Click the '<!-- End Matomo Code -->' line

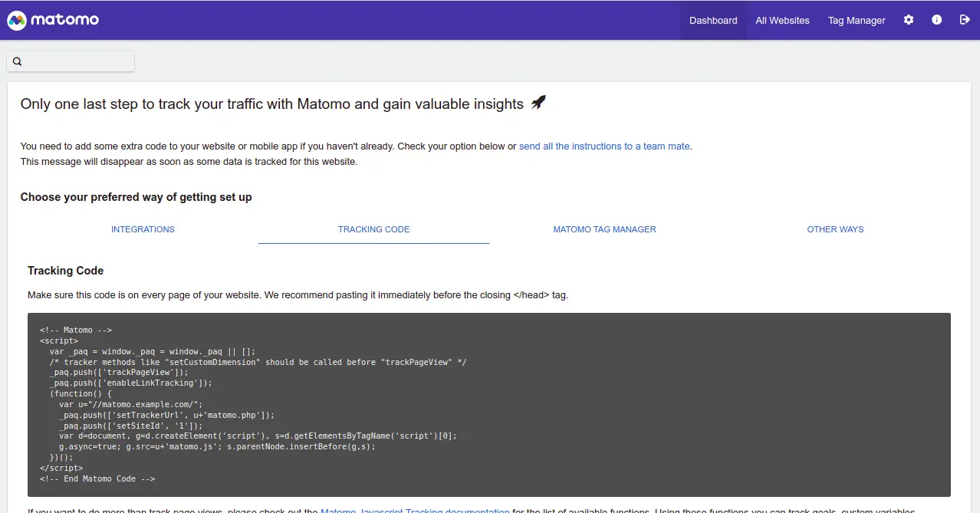click(x=97, y=478)
